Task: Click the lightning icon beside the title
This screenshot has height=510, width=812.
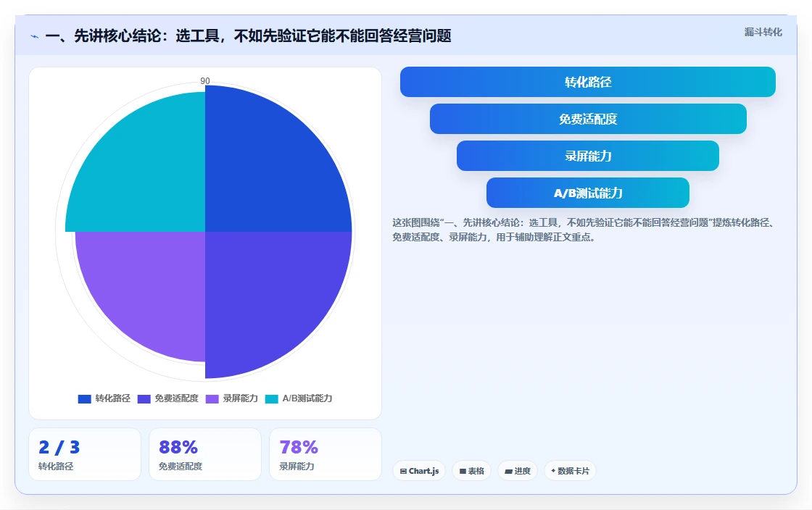Action: (35, 36)
